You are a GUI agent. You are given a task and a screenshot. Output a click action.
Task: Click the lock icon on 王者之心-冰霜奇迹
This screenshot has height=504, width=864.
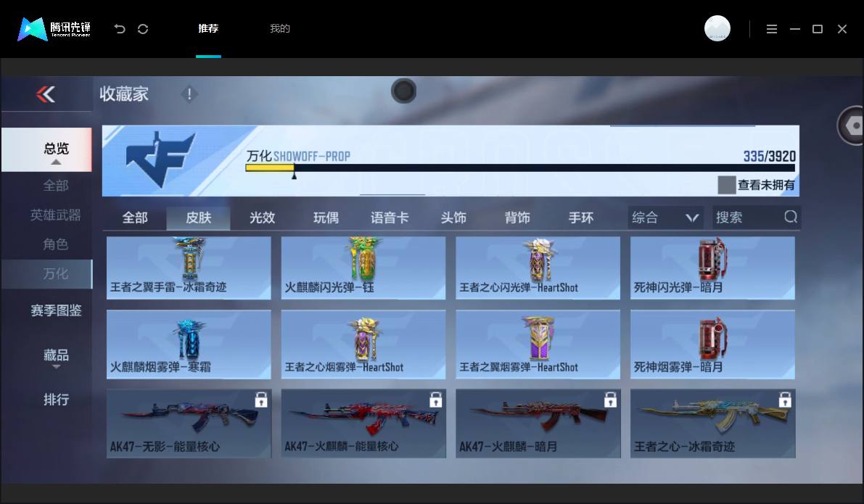[785, 400]
